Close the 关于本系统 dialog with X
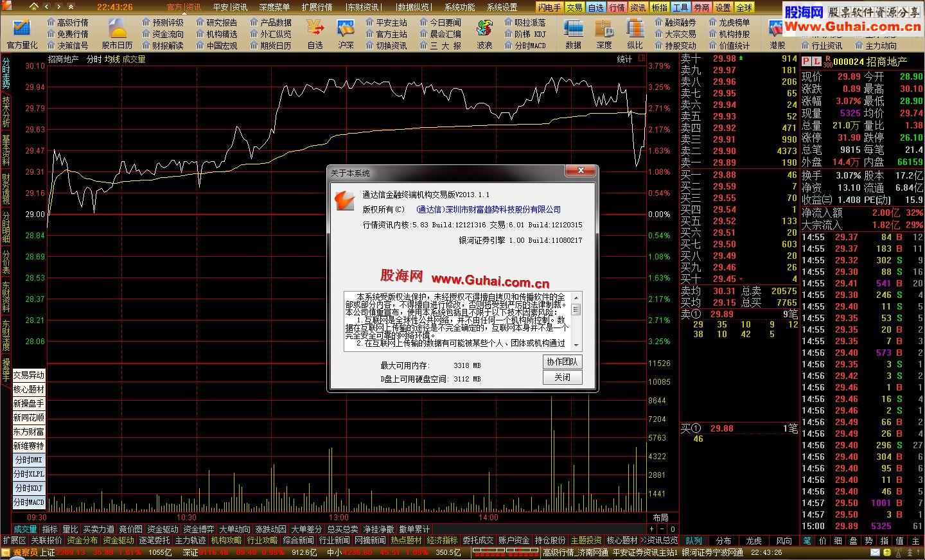 [x=581, y=171]
